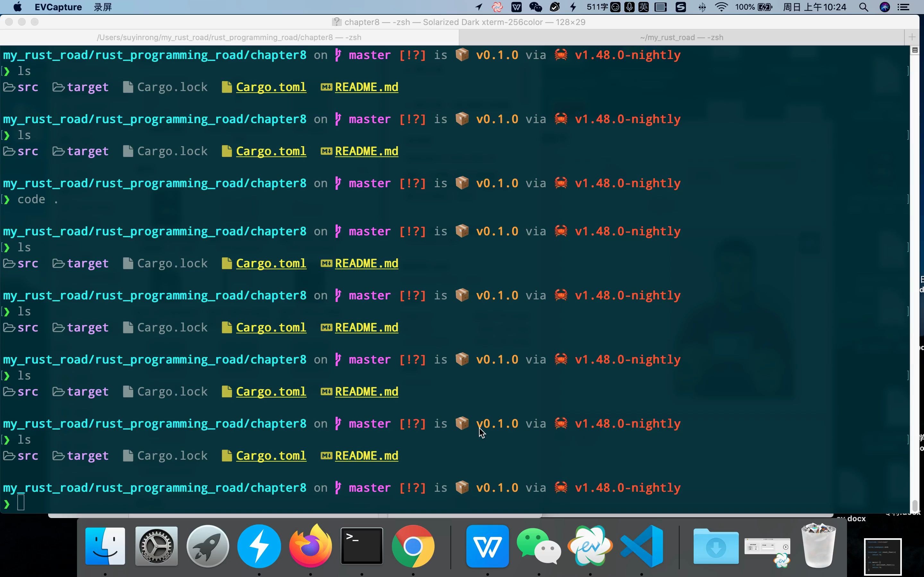Screen dimensions: 924x577
Task: Open System Preferences gear icon
Action: tap(156, 547)
